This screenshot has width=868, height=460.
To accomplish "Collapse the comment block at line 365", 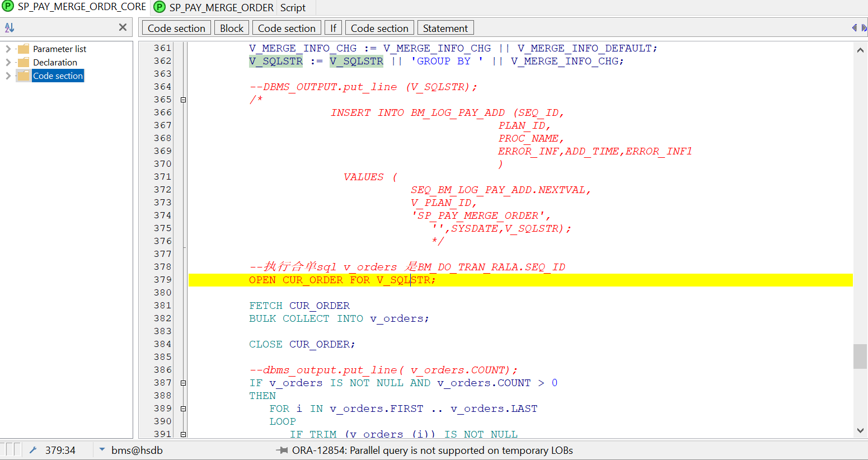I will (183, 100).
